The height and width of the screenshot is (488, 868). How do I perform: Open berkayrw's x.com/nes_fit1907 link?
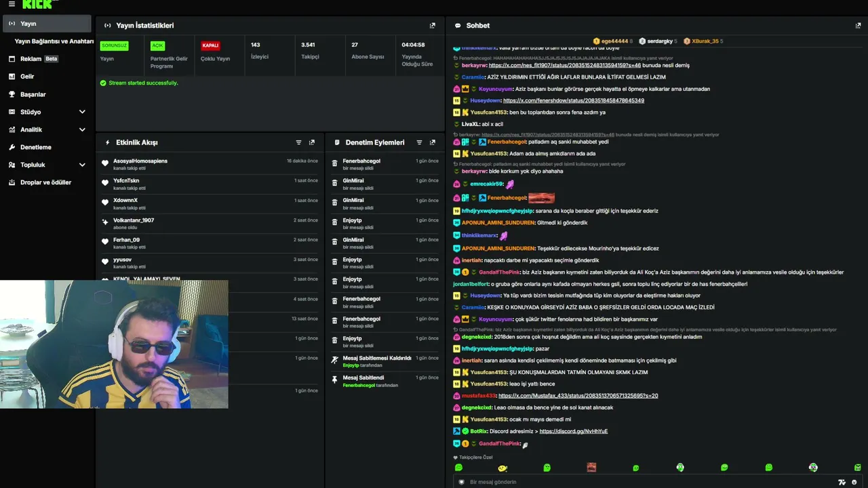tap(565, 66)
